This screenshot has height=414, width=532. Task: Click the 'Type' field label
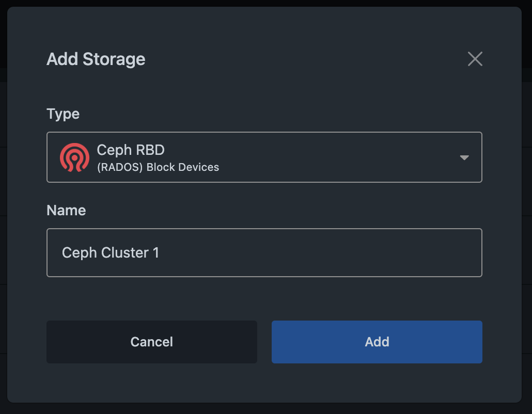pyautogui.click(x=63, y=114)
